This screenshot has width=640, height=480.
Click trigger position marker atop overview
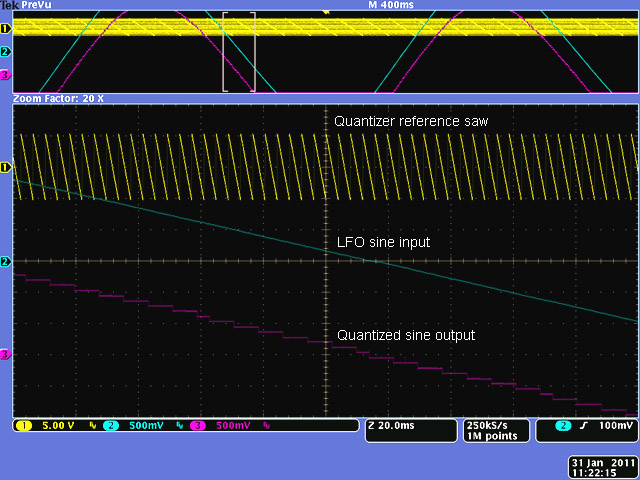click(x=324, y=13)
